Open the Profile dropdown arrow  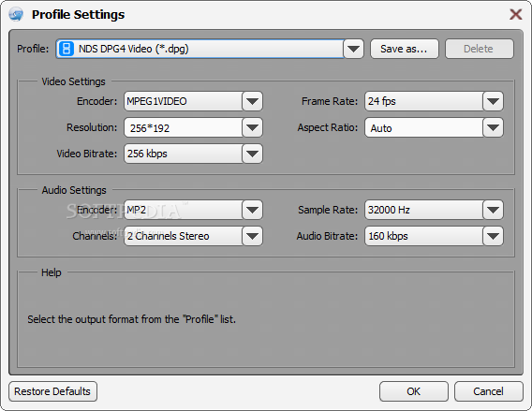point(353,49)
